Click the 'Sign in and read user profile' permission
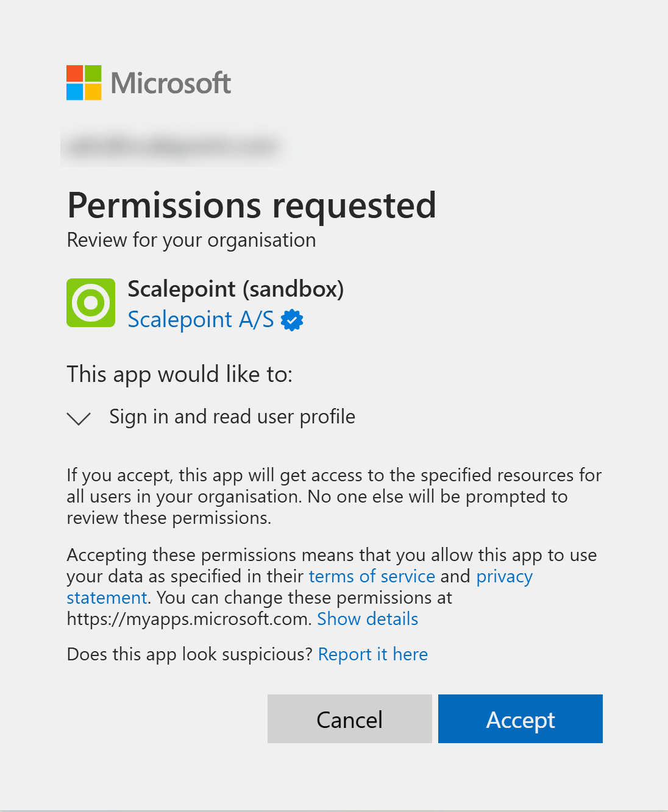 232,417
